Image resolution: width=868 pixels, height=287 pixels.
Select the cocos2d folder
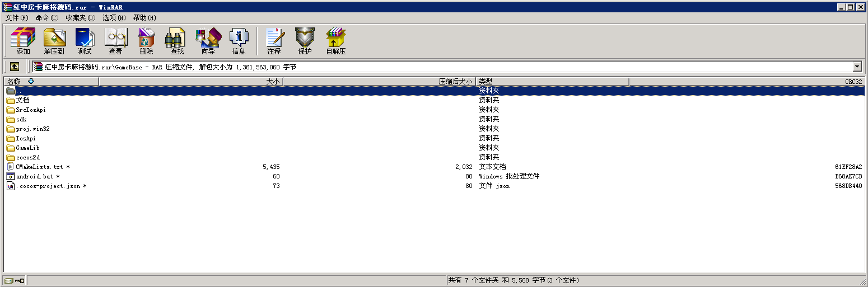click(x=27, y=157)
